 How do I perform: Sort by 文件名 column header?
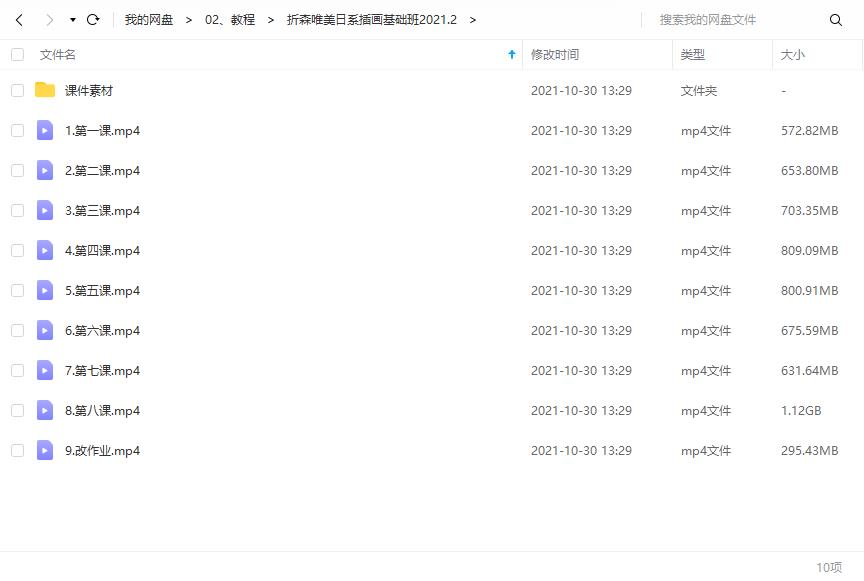[x=58, y=55]
